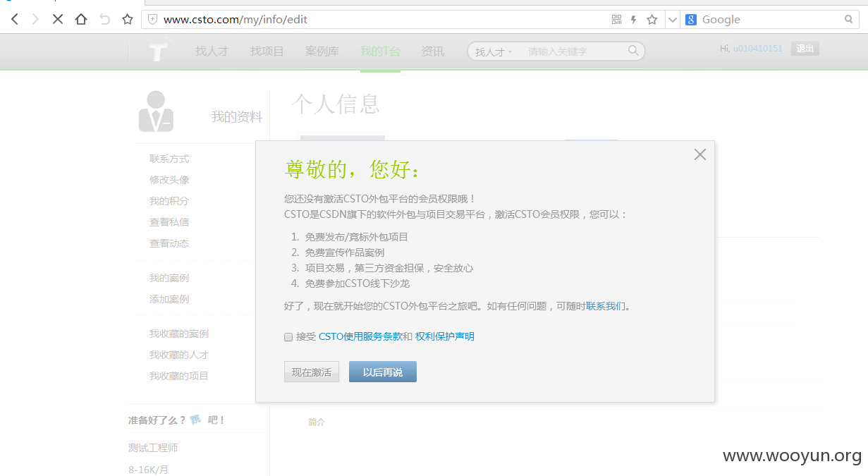Click the site security shield icon
Viewport: 868px width, 476px height.
coord(152,20)
